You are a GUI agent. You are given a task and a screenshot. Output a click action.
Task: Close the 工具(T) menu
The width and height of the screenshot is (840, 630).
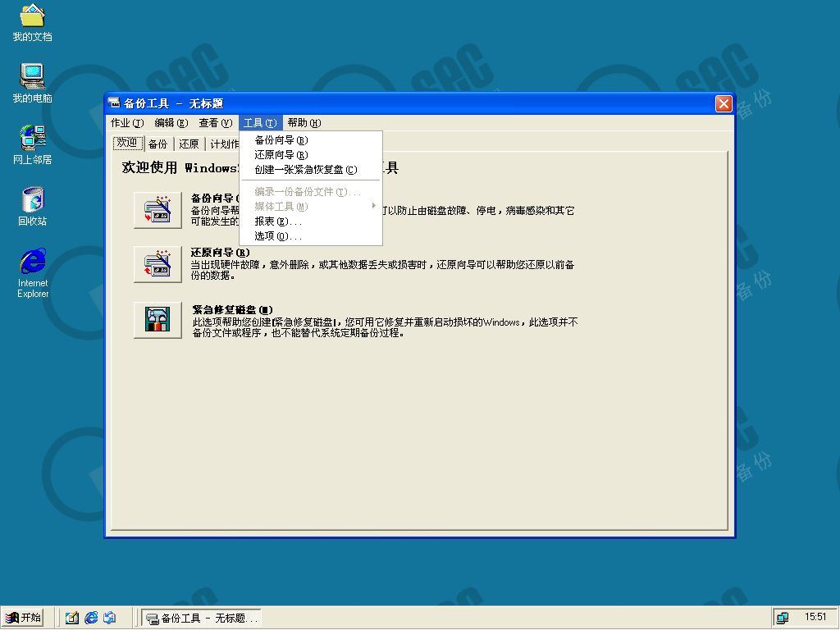click(x=260, y=123)
